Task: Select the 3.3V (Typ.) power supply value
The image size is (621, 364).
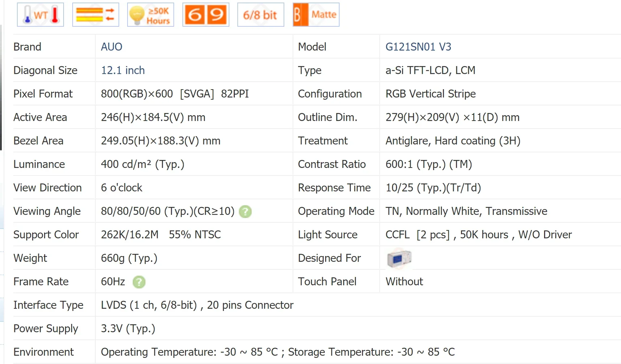Action: (128, 329)
